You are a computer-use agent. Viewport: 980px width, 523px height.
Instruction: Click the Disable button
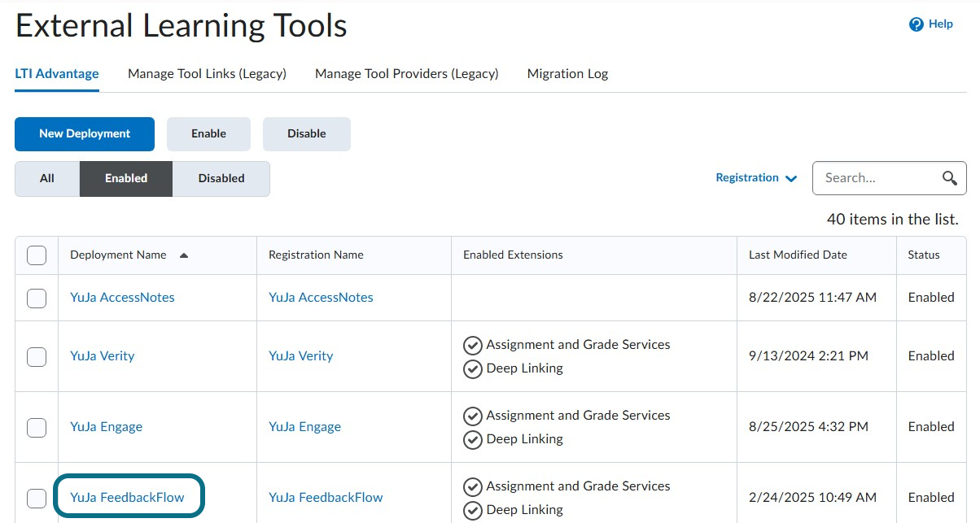(x=307, y=134)
